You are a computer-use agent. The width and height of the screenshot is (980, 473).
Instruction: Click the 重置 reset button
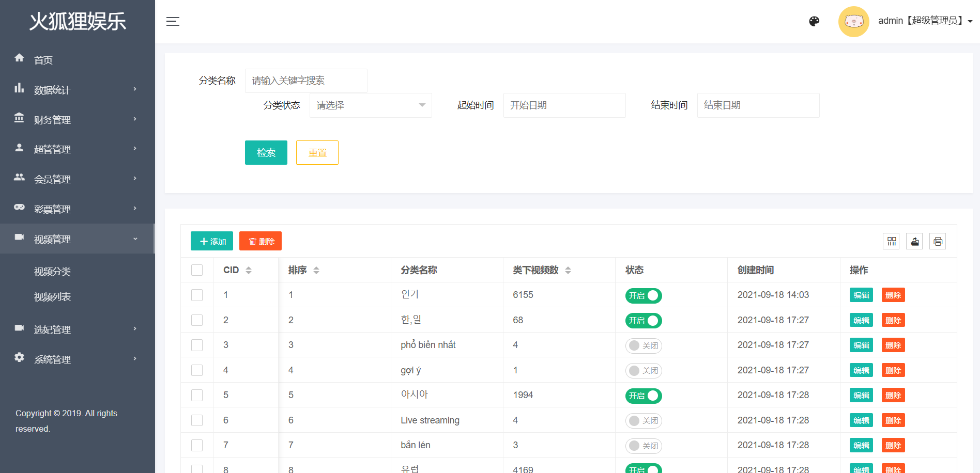317,153
